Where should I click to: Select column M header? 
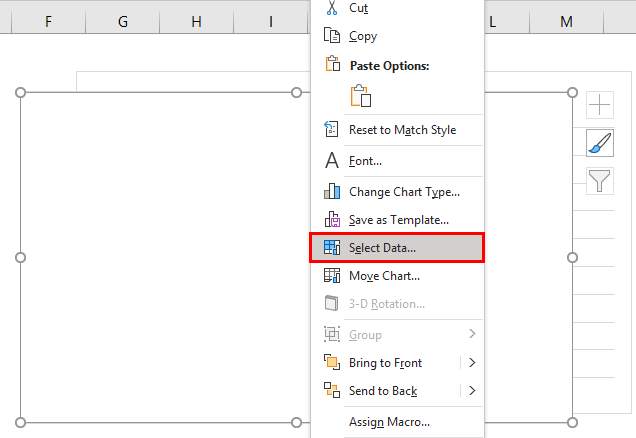click(x=566, y=21)
